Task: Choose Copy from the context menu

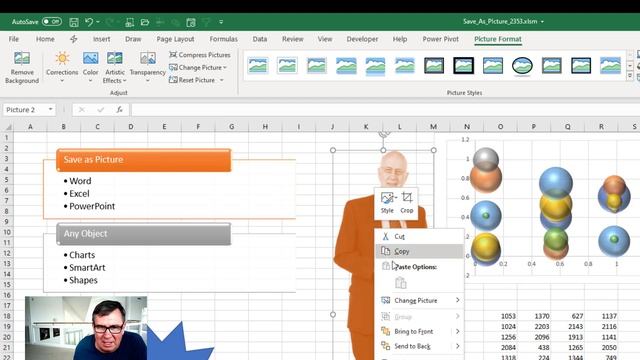Action: pyautogui.click(x=420, y=251)
